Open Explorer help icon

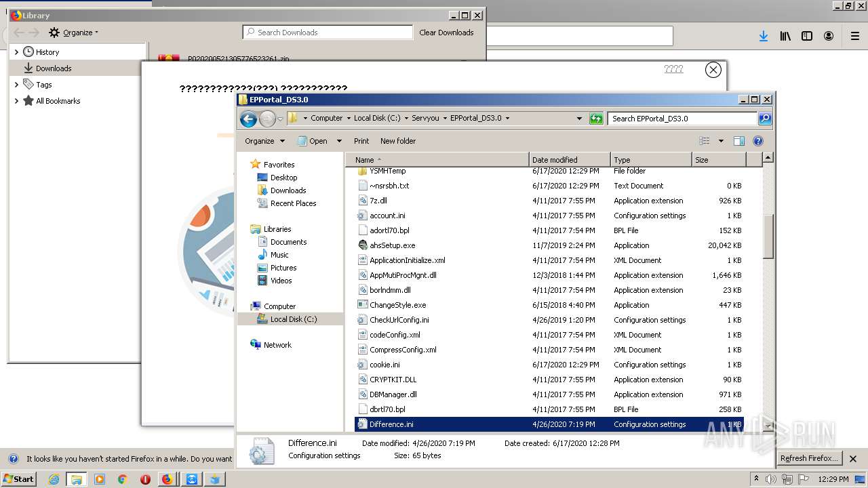758,141
